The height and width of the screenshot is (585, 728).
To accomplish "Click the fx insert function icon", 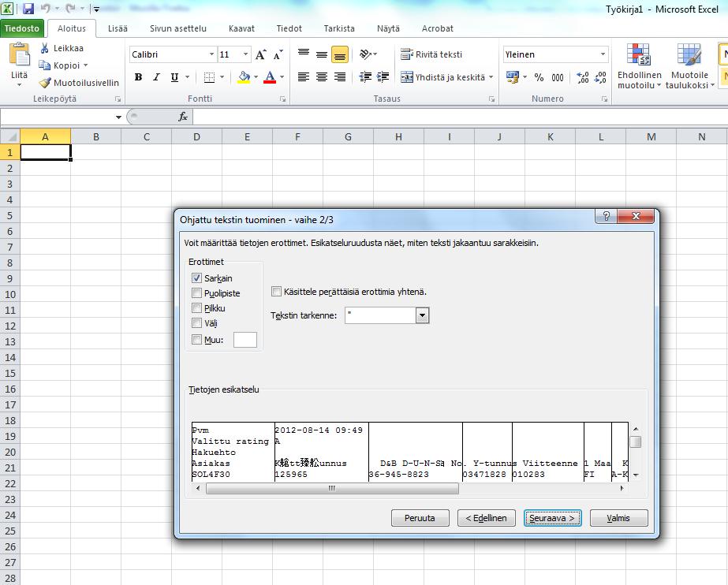I will click(183, 117).
